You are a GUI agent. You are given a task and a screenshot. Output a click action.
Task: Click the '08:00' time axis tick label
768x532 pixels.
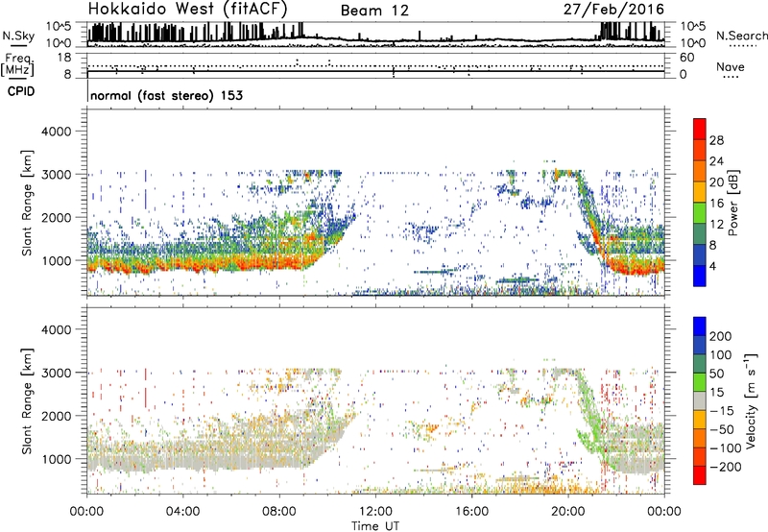(279, 512)
